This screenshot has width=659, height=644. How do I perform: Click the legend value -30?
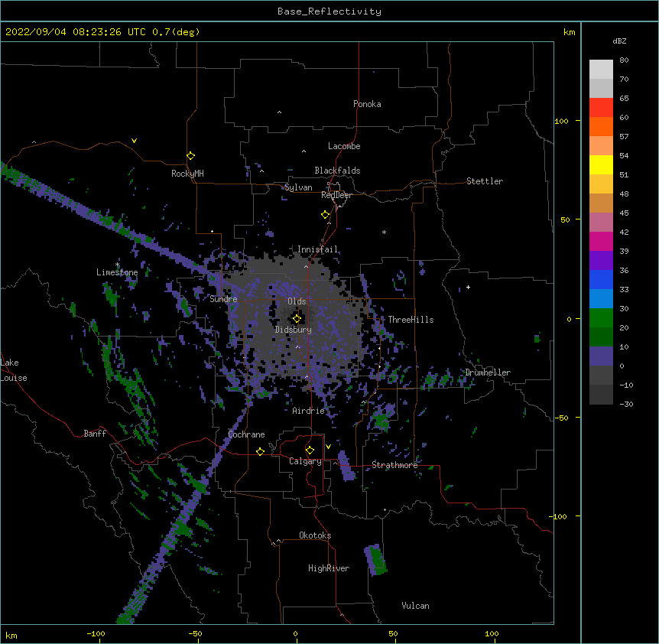click(x=626, y=404)
